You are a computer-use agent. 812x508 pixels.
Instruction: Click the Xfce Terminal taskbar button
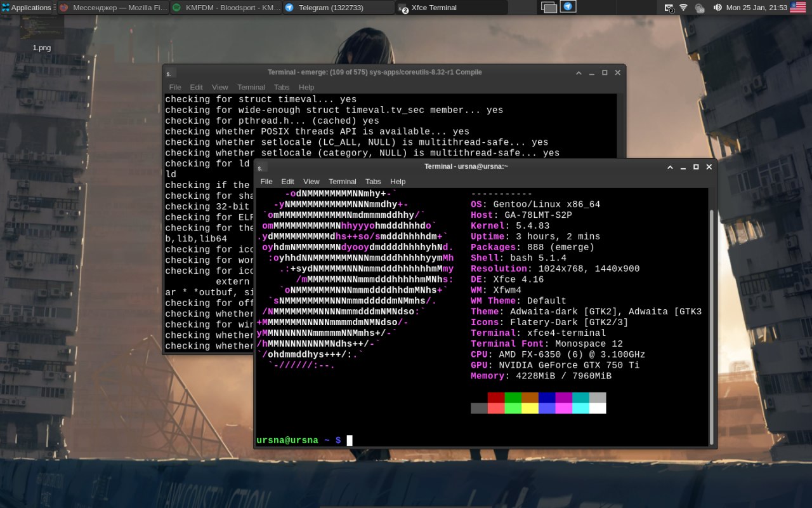(x=451, y=8)
